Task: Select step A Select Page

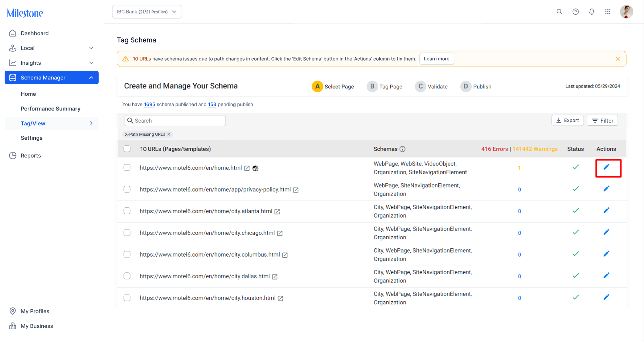Action: tap(333, 86)
